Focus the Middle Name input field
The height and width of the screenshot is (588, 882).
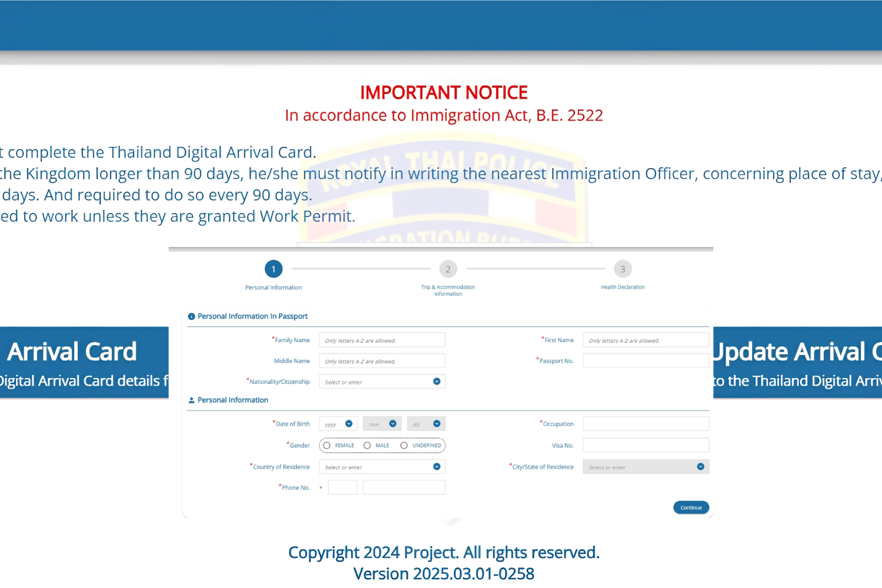[382, 361]
